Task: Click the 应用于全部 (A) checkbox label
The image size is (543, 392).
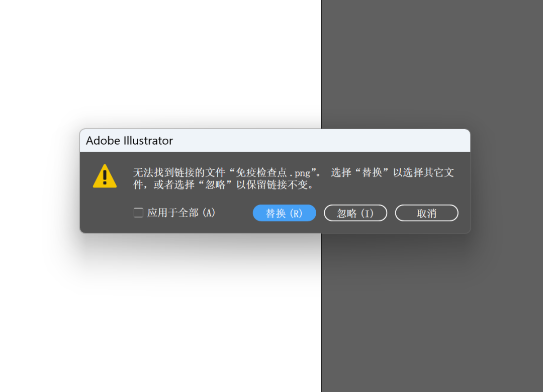Action: pyautogui.click(x=181, y=213)
